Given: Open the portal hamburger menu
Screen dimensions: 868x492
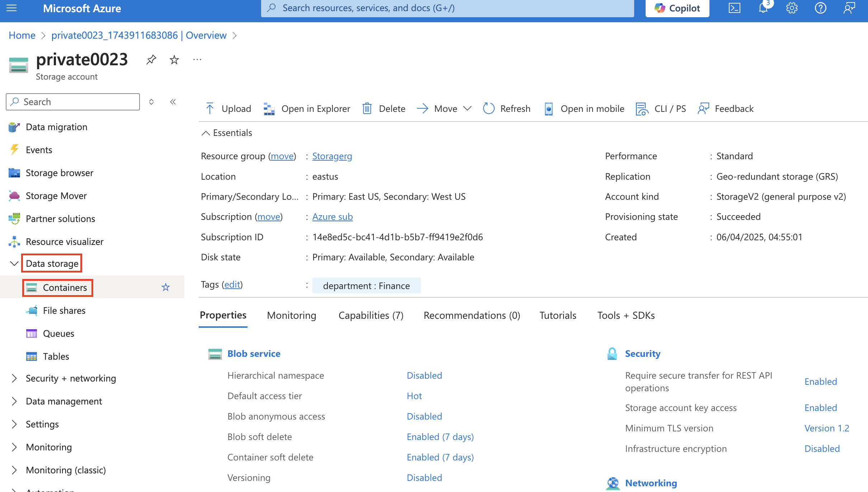Looking at the screenshot, I should tap(11, 8).
